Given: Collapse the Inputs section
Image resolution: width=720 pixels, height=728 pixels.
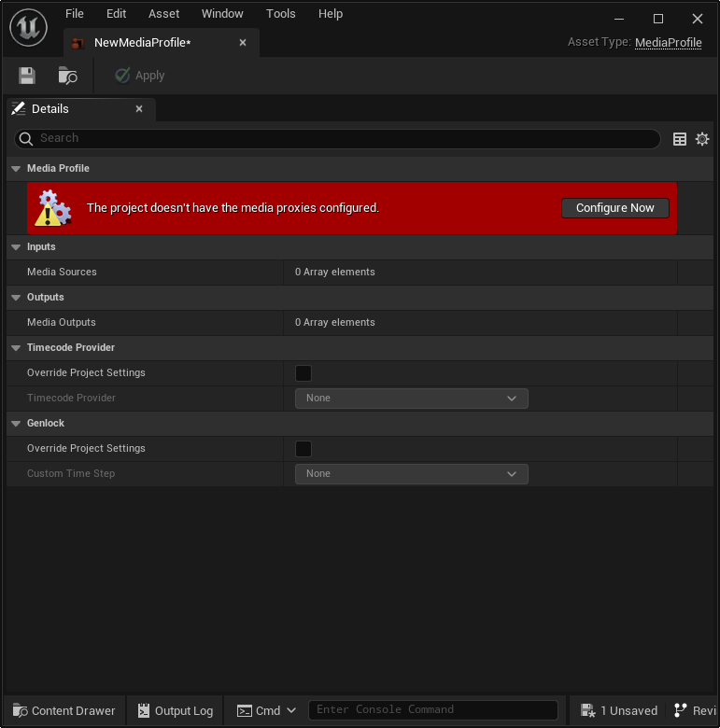Looking at the screenshot, I should tap(16, 247).
